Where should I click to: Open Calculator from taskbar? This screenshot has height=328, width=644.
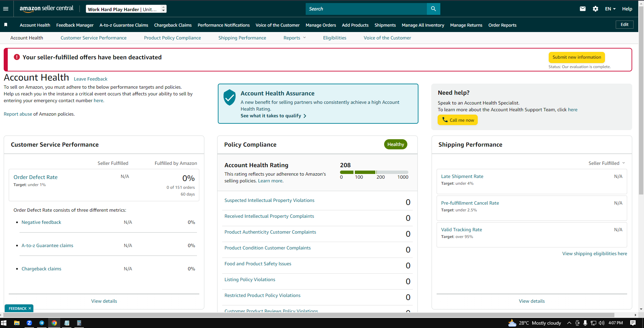click(x=79, y=323)
